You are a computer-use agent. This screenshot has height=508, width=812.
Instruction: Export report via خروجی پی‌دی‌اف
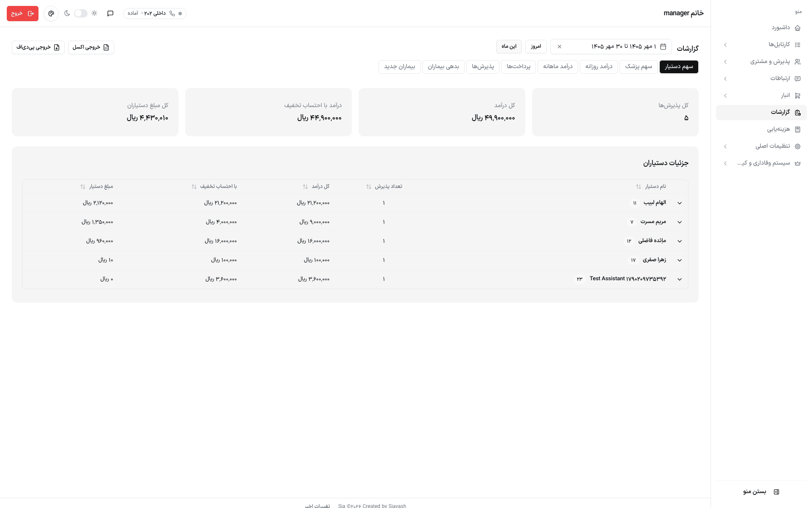click(x=38, y=47)
